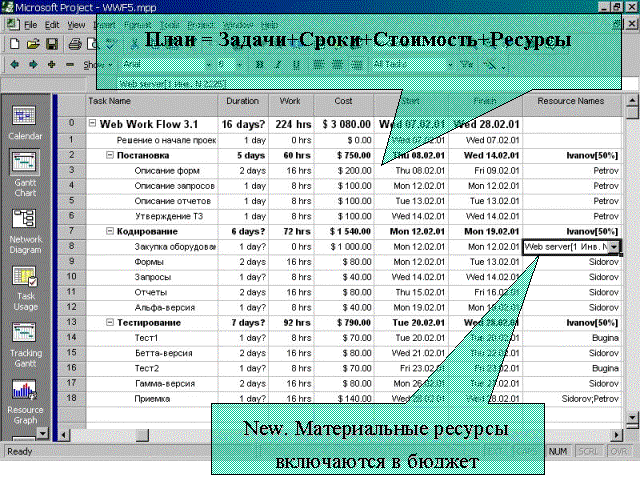This screenshot has height=481, width=640.
Task: Click the Hide Subtasks minus icon
Action: [x=70, y=65]
